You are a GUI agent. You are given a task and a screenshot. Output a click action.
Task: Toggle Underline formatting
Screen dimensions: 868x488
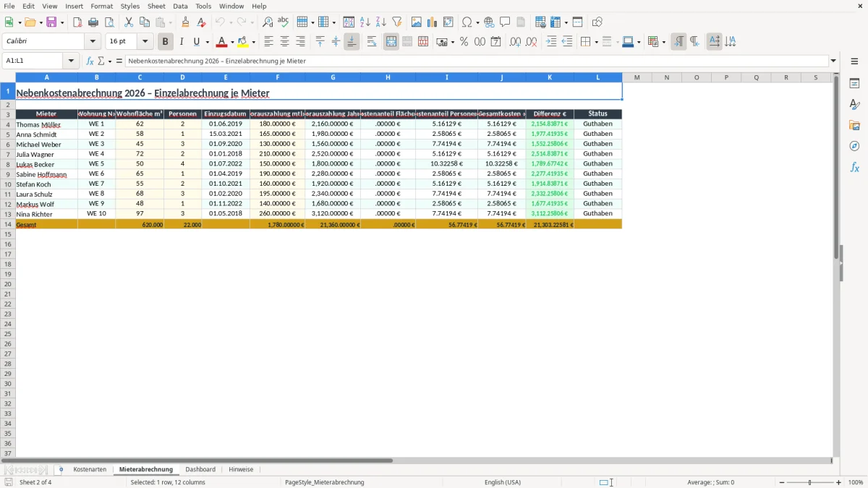(196, 42)
